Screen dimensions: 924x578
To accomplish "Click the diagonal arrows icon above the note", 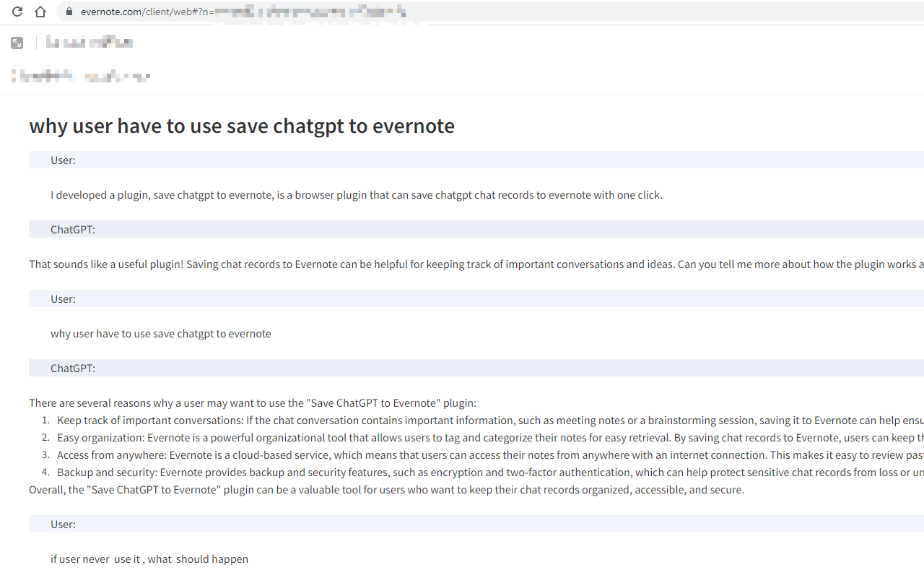I will click(16, 42).
